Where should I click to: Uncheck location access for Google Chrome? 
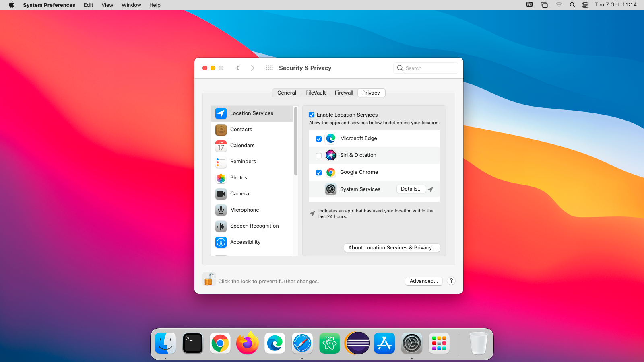pos(319,173)
